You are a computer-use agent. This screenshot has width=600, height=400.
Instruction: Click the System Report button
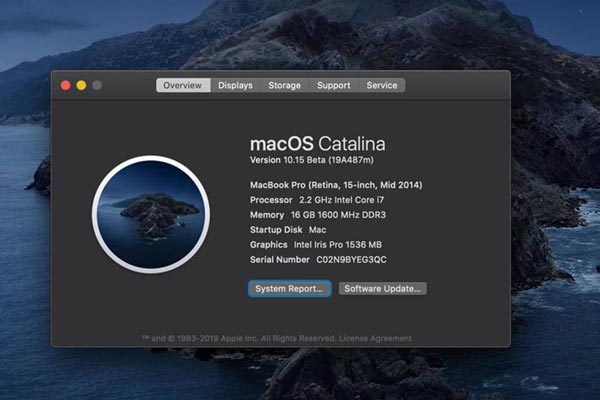[x=289, y=289]
